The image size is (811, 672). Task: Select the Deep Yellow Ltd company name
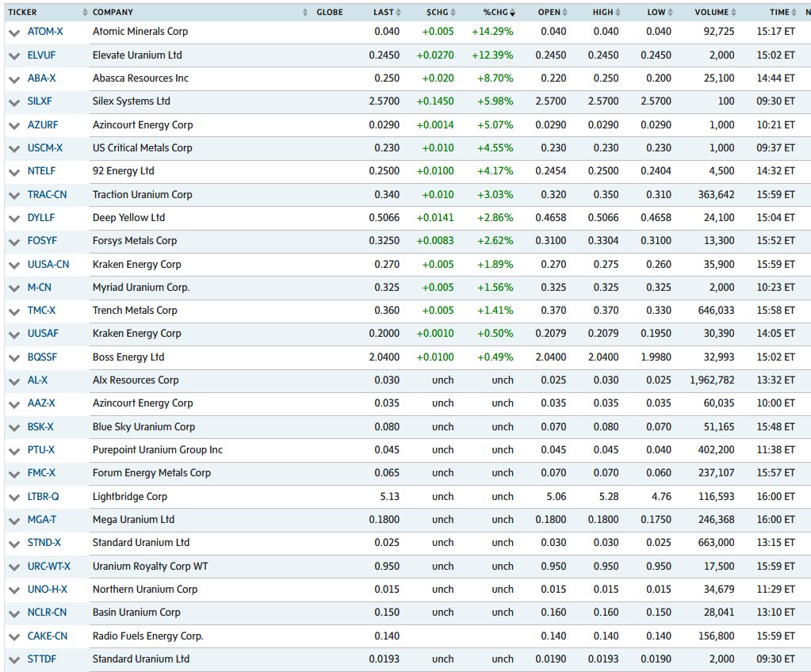[x=128, y=218]
